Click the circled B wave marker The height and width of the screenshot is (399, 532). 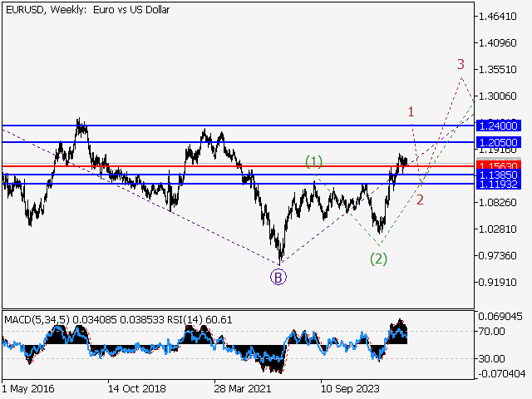coord(278,277)
